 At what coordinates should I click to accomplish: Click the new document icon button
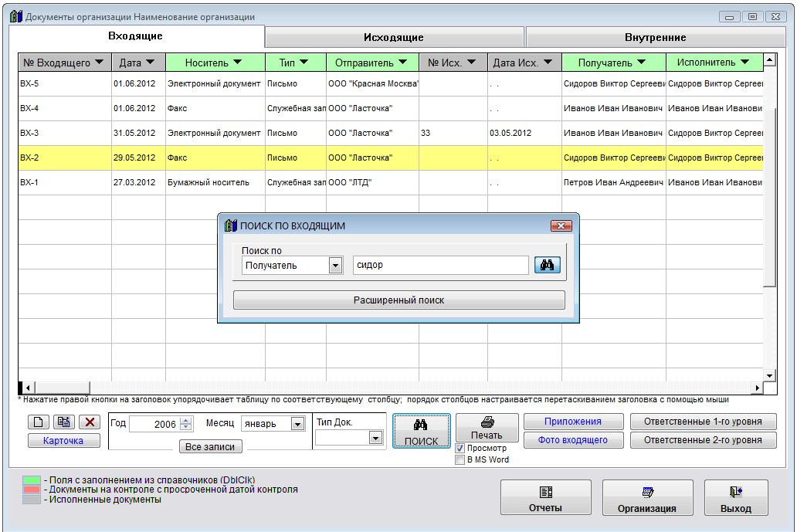(39, 422)
